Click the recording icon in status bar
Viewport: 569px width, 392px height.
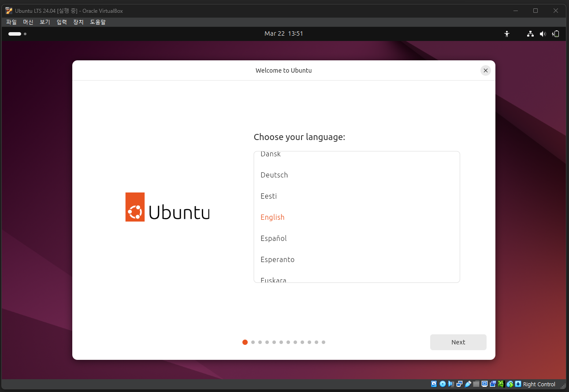(493, 384)
